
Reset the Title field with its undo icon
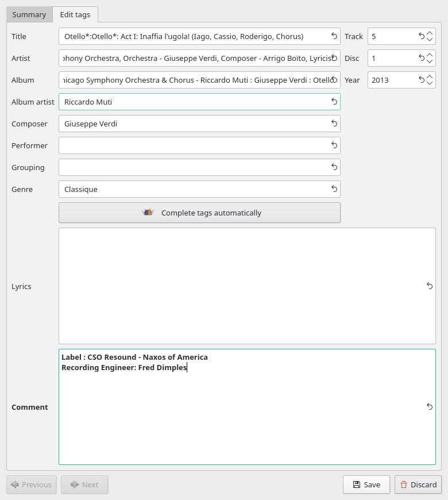click(334, 36)
